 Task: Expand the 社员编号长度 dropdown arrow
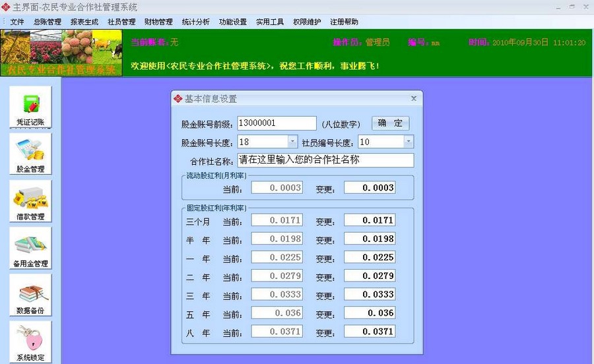coord(409,142)
